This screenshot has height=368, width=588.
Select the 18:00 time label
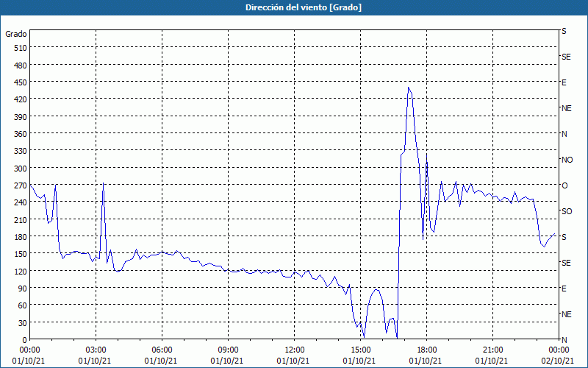pyautogui.click(x=427, y=350)
